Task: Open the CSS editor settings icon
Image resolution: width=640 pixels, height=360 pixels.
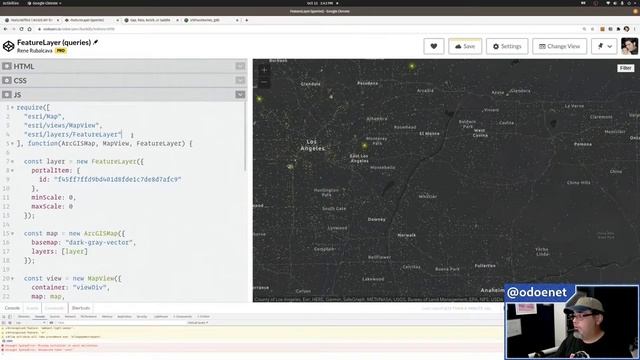Action: tap(7, 80)
